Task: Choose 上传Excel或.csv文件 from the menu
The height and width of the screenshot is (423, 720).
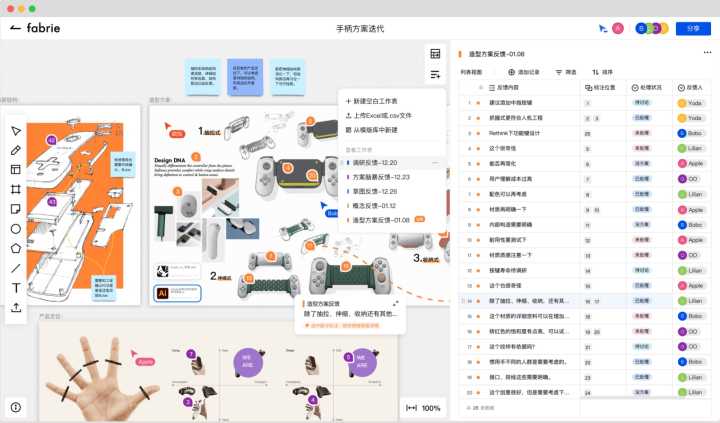Action: pyautogui.click(x=379, y=116)
